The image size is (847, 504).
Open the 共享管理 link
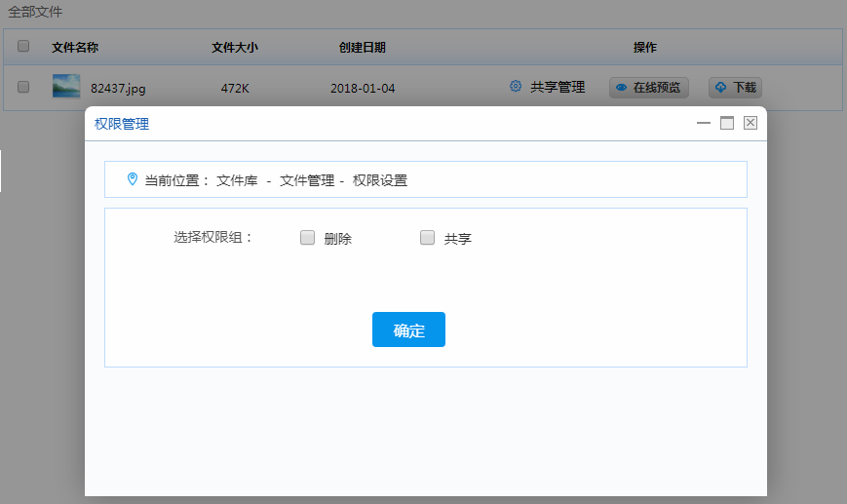[x=558, y=87]
